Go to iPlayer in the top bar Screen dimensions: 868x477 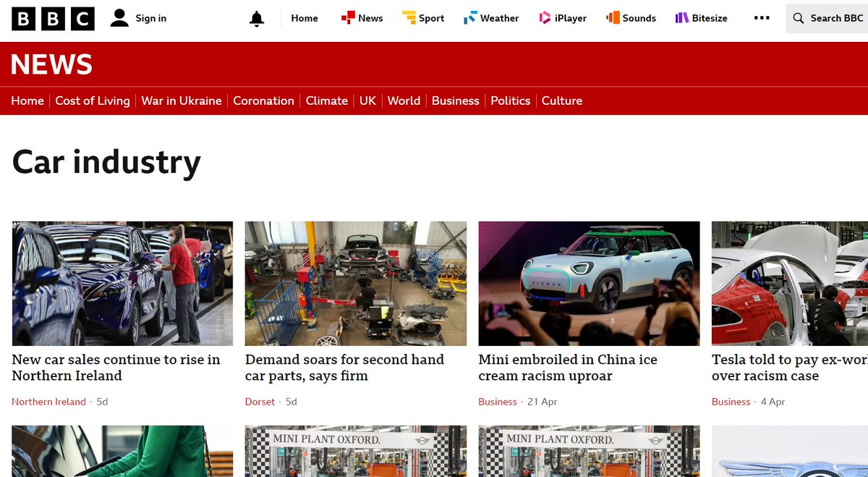click(571, 18)
